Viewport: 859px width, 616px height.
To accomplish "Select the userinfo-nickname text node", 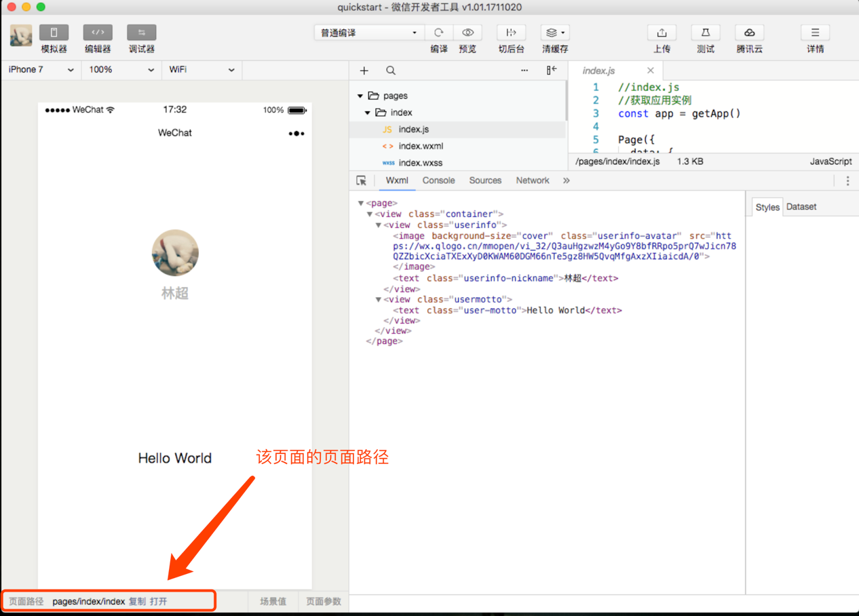I will pyautogui.click(x=505, y=278).
